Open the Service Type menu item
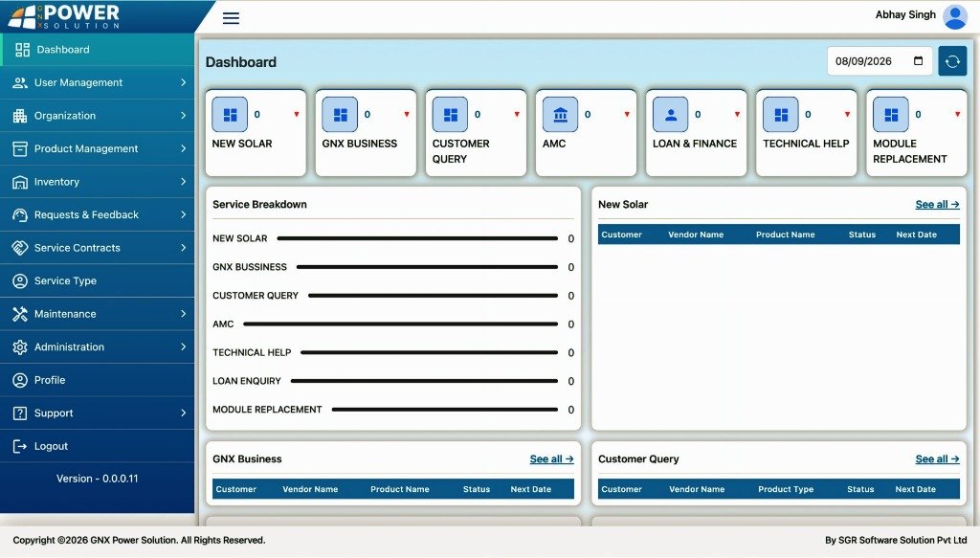 [x=98, y=281]
